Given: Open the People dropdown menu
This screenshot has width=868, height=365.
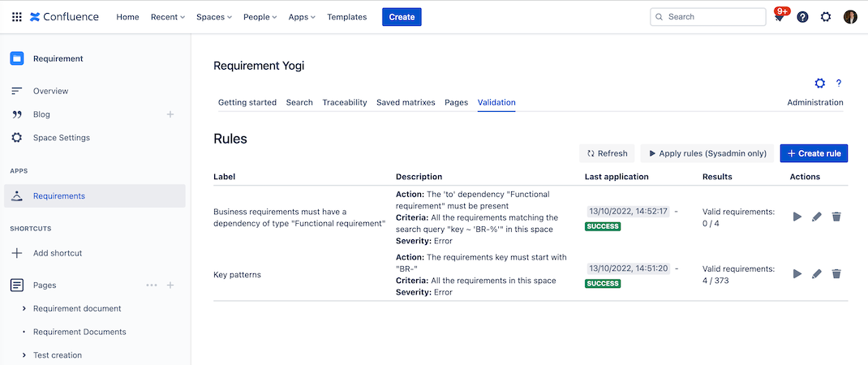Looking at the screenshot, I should [260, 16].
